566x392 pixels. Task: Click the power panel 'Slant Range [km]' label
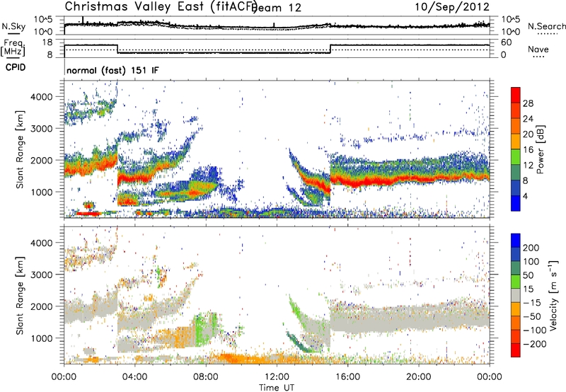20,149
